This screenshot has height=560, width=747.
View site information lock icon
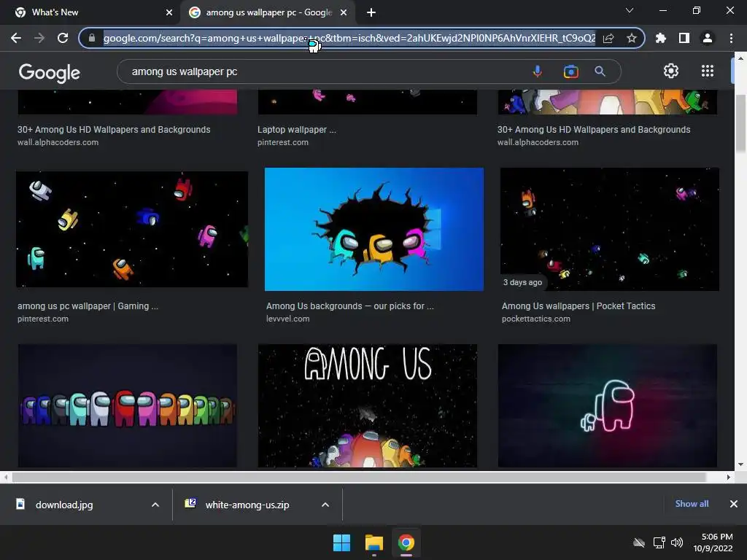pos(92,38)
